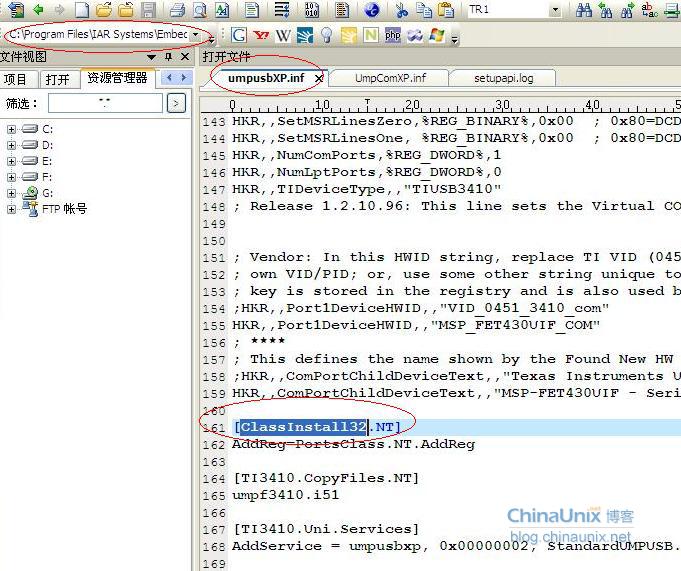
Task: Open the TR 1 combo box dropdown
Action: [x=555, y=11]
